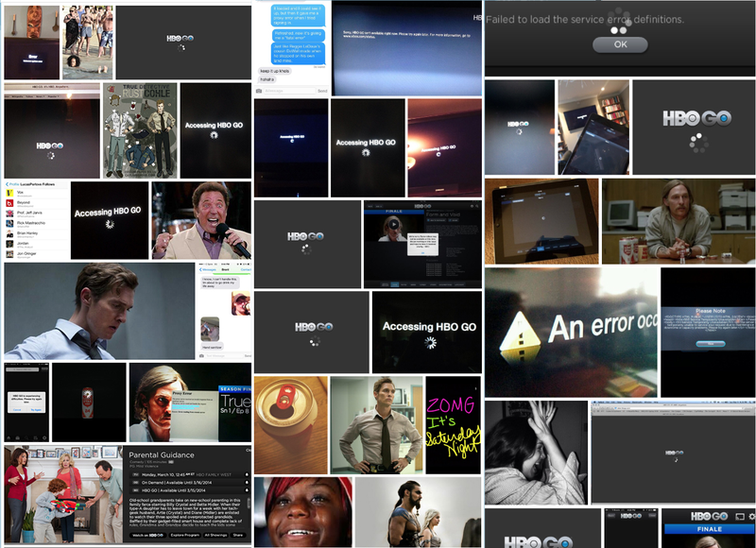Open the red can on black background image

coord(89,402)
